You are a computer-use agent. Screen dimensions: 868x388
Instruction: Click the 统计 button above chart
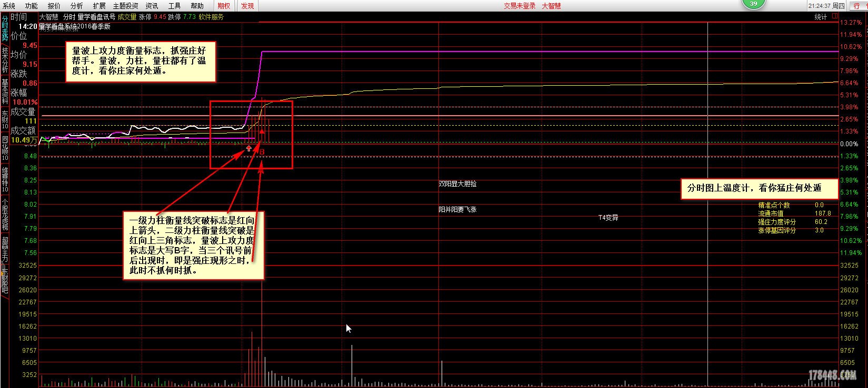tap(821, 17)
